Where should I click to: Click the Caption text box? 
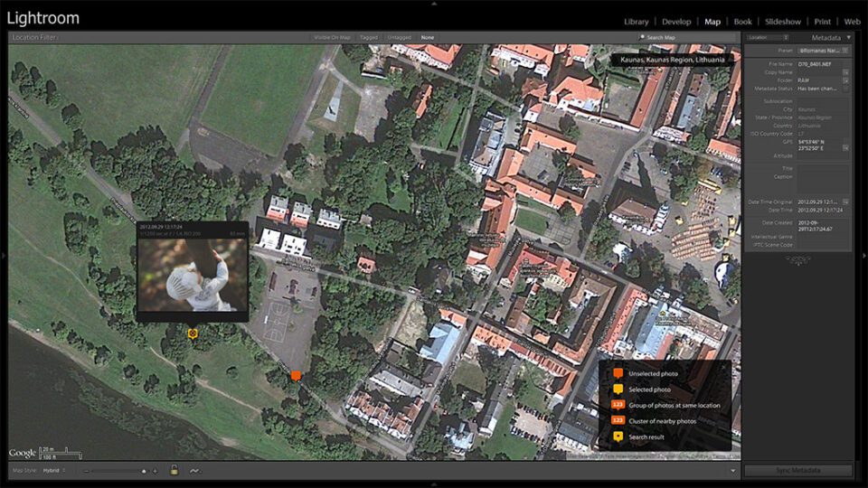click(x=823, y=184)
